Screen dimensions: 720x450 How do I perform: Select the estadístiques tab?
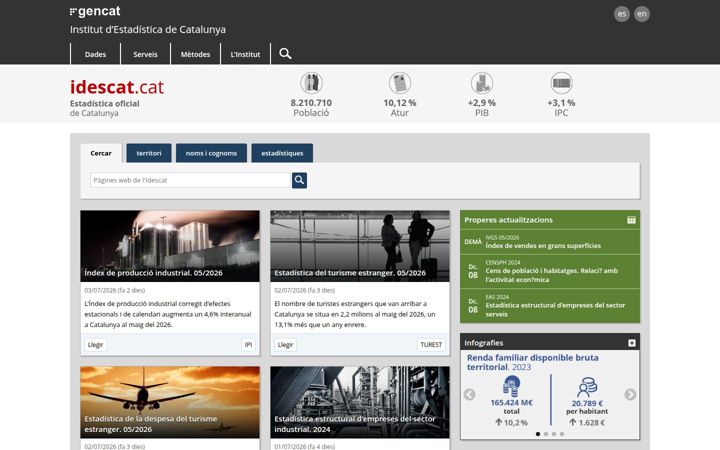tap(282, 153)
